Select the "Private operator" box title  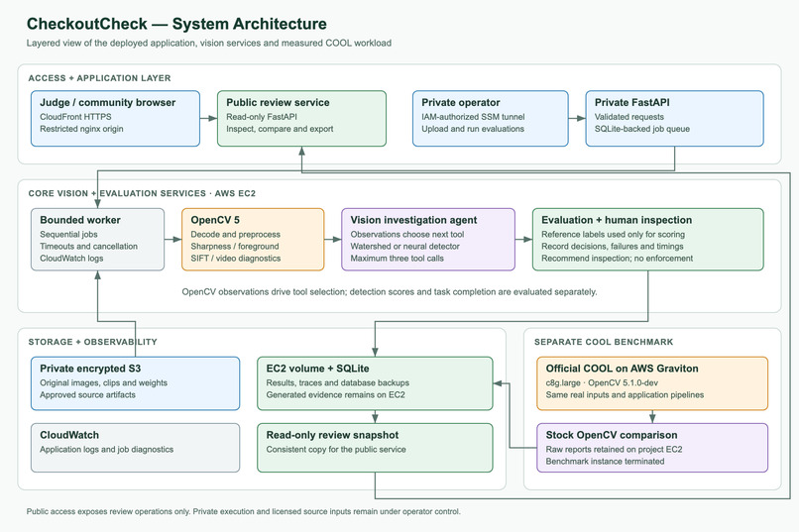click(461, 102)
